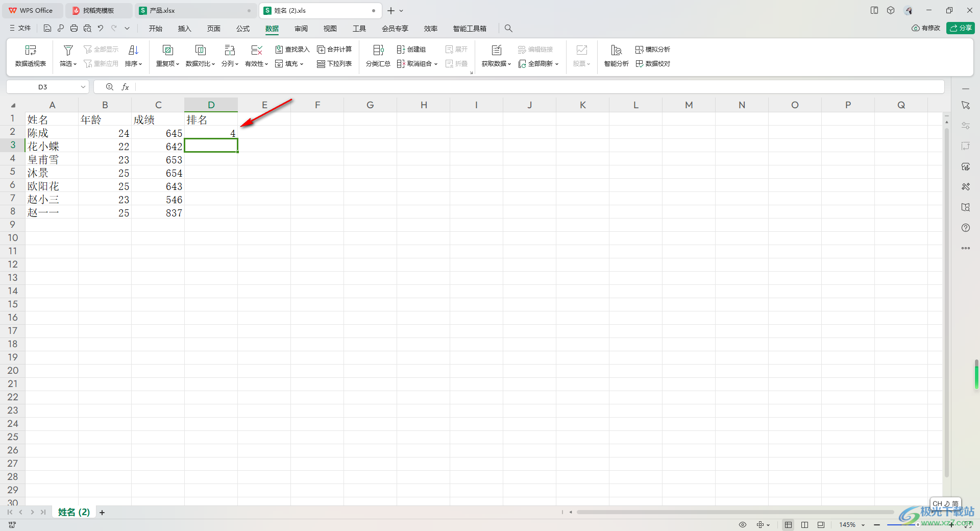Open the 重复项 duplicates dropdown
Viewport: 980px width, 531px height.
(x=167, y=64)
